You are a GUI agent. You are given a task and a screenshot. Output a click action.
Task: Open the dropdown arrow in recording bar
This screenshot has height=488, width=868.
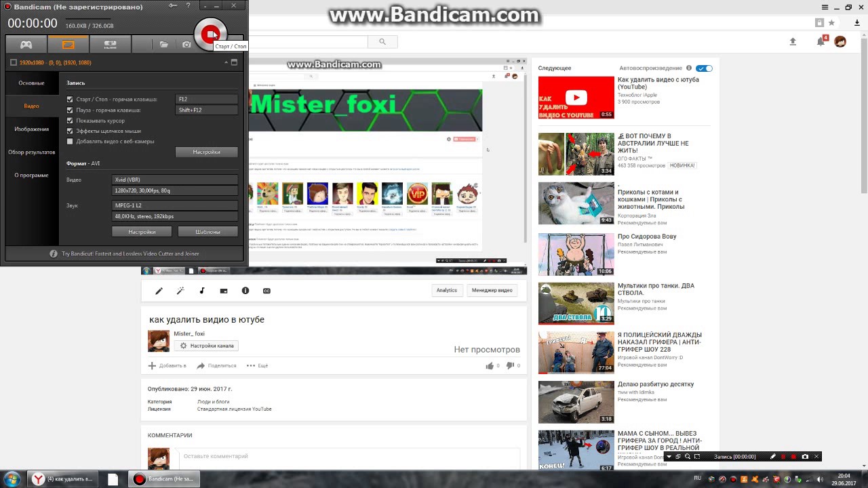669,457
